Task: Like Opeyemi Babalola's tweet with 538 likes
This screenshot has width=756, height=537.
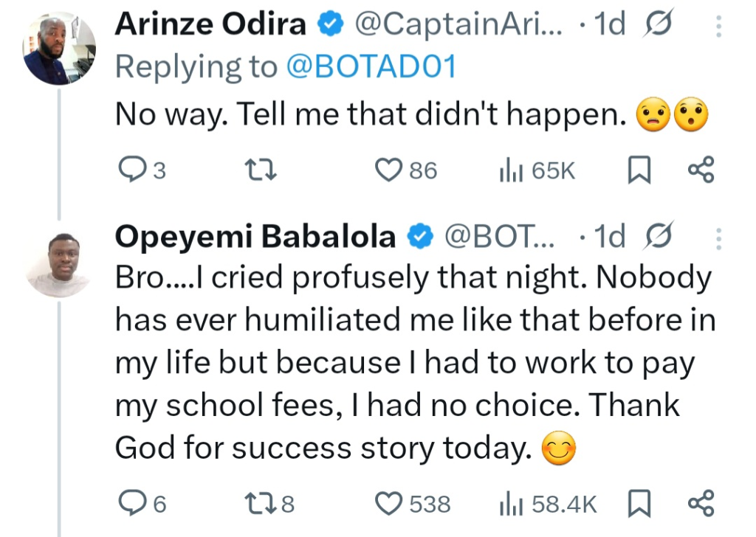Action: click(x=388, y=504)
